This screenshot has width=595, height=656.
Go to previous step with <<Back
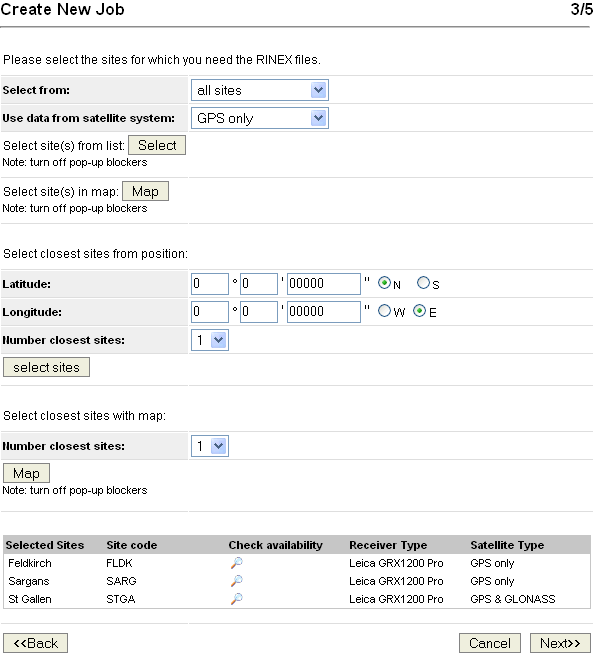coord(36,643)
